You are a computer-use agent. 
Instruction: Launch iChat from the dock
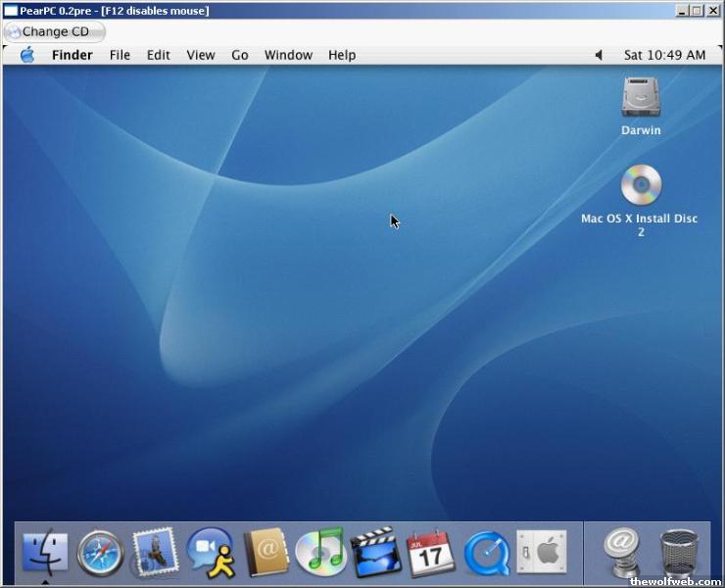(210, 553)
